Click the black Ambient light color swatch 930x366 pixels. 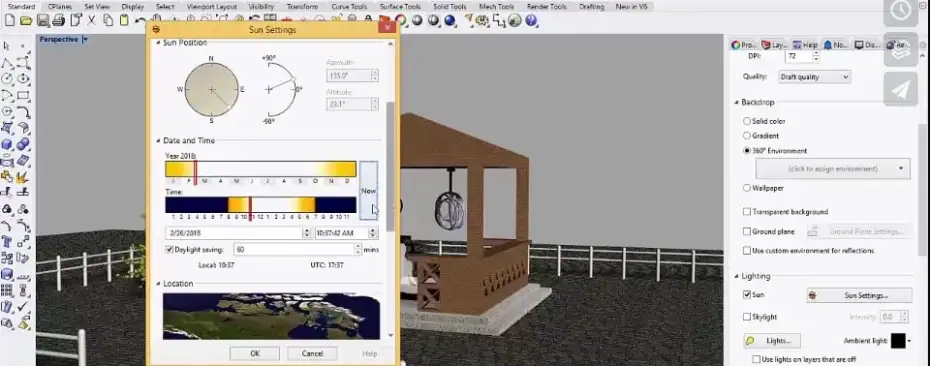click(898, 341)
